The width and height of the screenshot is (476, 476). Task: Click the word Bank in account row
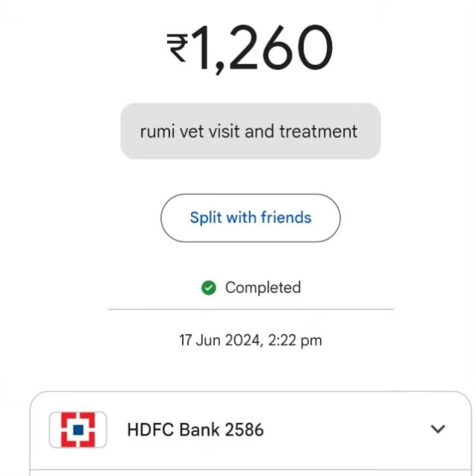[x=197, y=430]
